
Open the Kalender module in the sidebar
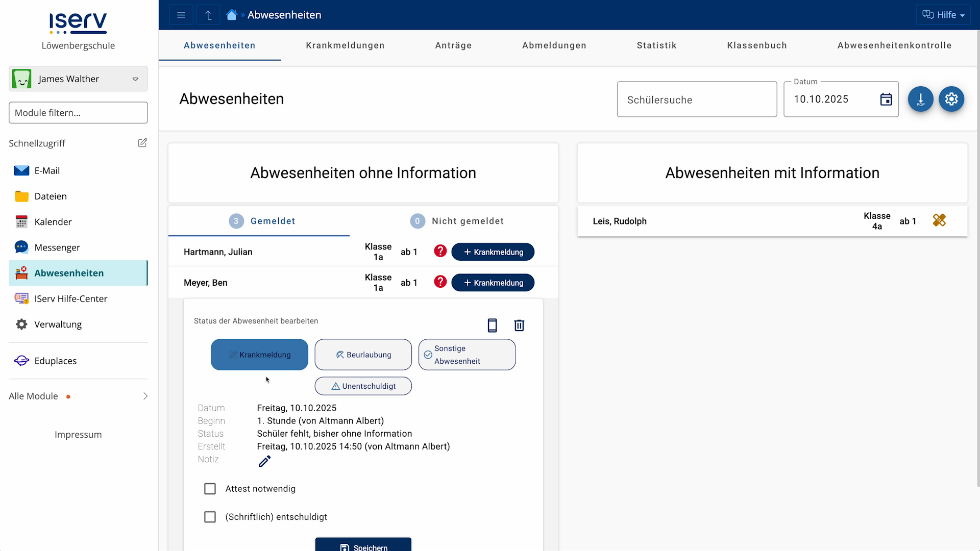tap(53, 221)
